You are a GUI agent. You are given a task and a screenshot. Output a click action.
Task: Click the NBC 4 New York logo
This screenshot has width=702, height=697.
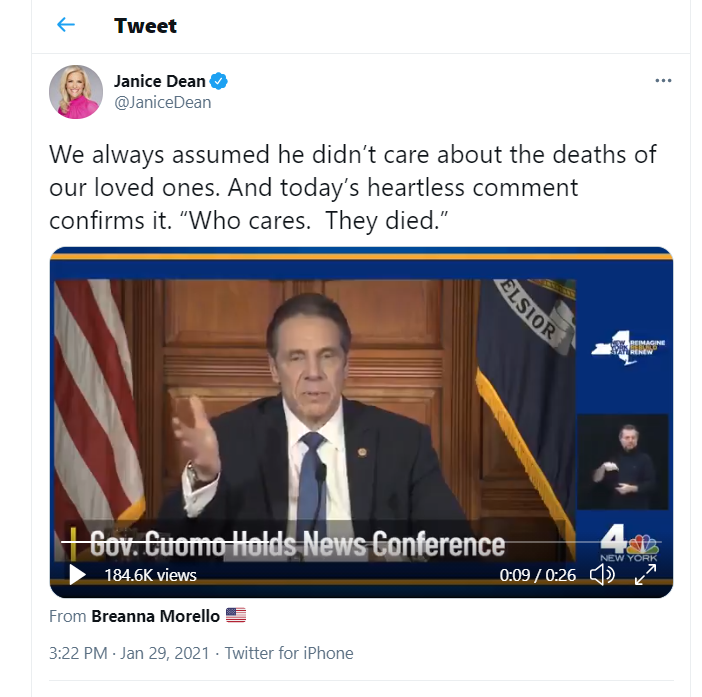point(628,542)
